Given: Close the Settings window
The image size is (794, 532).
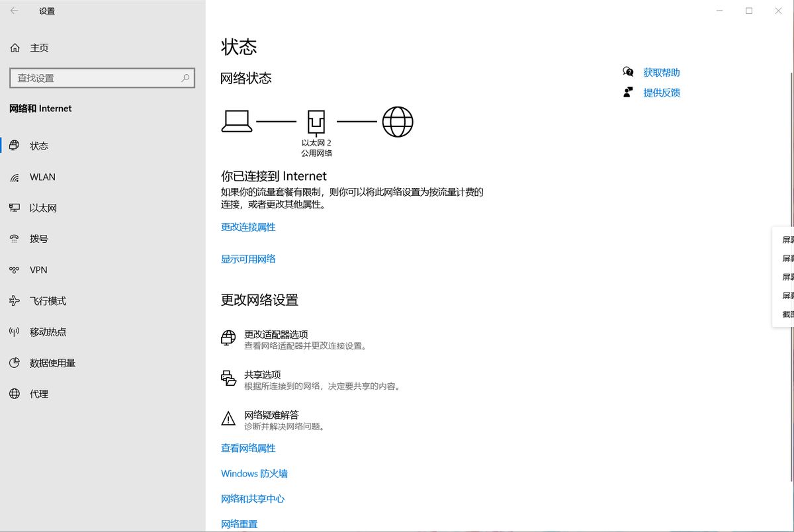Looking at the screenshot, I should pos(779,11).
